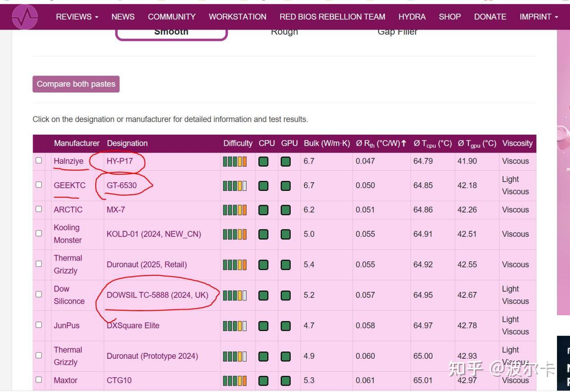
Task: Tick the checkbox for GEEKTC GT-6530
Action: coord(39,185)
